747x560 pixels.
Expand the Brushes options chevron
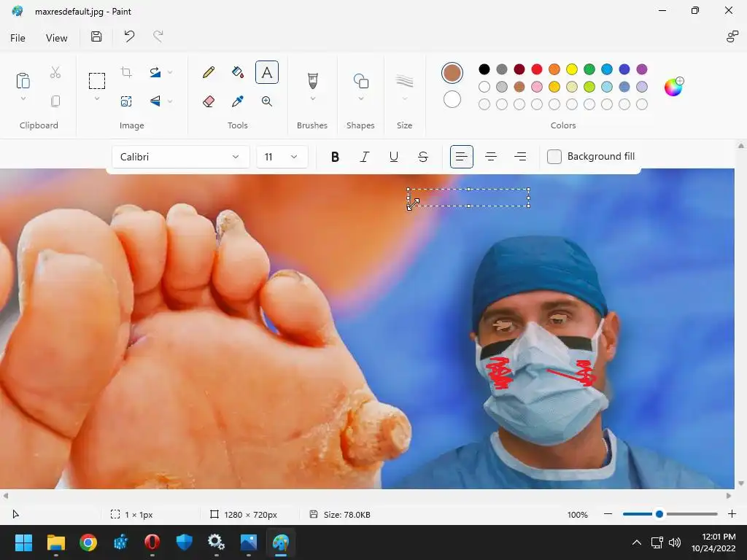point(312,98)
